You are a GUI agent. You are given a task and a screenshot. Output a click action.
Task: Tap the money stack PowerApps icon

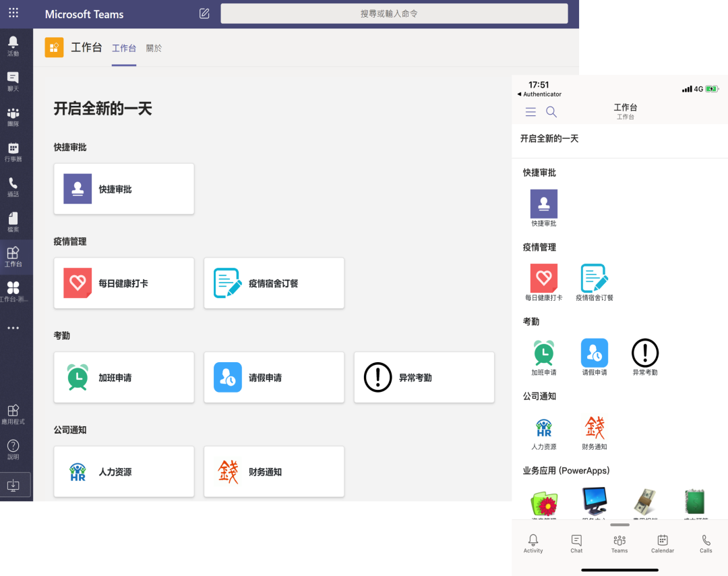(x=645, y=502)
